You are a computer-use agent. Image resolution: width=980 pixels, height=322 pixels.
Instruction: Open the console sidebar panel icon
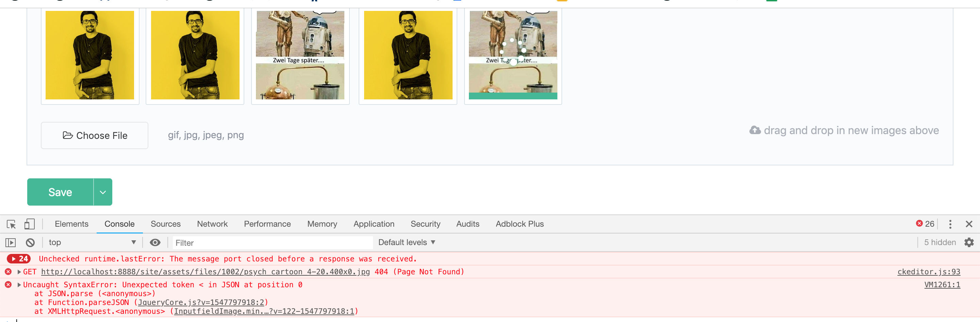coord(11,242)
